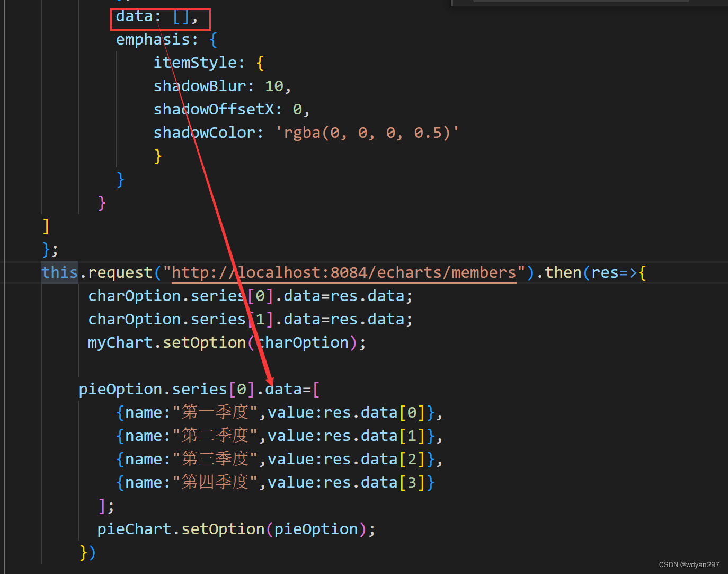Click the '];' closing the pie data array

[x=106, y=506]
